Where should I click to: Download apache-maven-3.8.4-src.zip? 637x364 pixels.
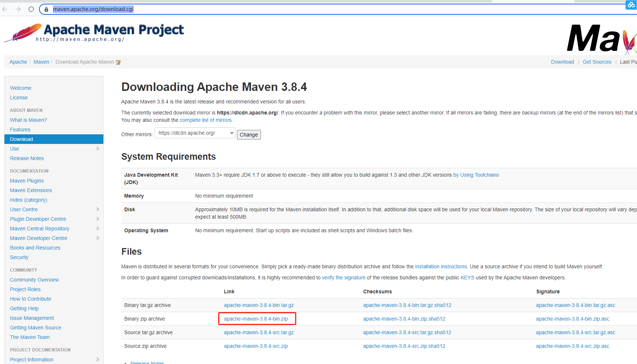(x=256, y=346)
